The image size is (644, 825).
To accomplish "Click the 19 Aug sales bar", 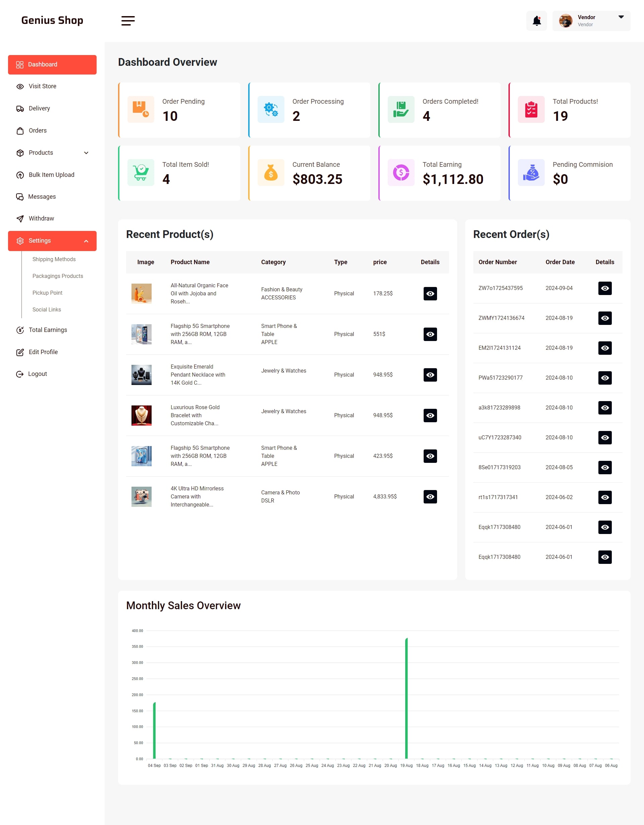I will coord(406,698).
